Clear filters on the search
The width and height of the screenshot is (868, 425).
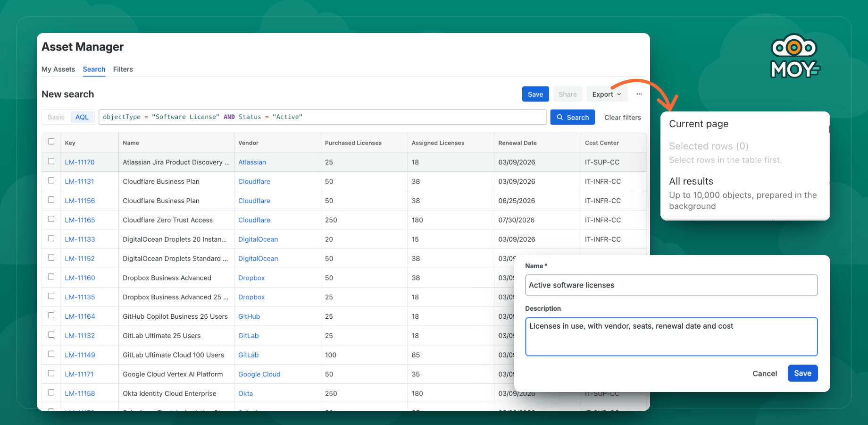(x=623, y=118)
